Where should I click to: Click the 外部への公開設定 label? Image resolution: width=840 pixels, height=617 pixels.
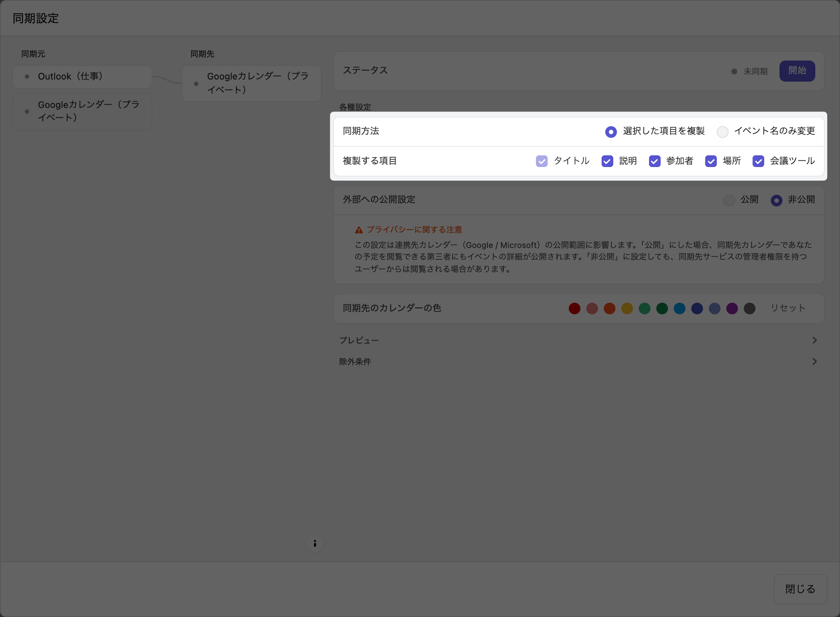click(379, 199)
